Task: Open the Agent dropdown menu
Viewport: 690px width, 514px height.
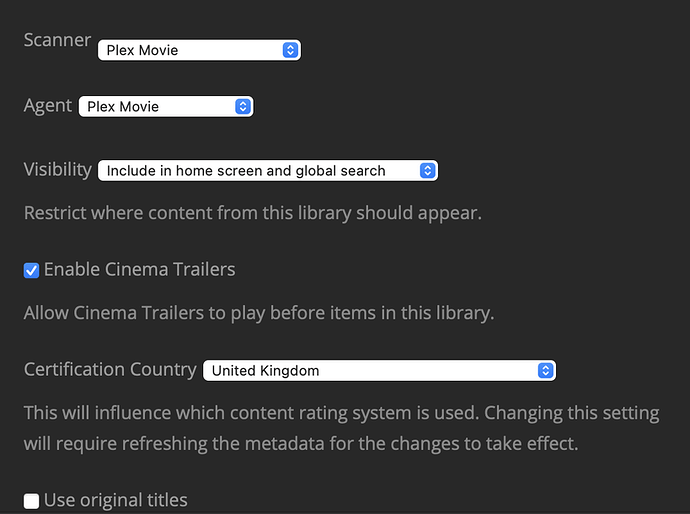Action: (156, 106)
